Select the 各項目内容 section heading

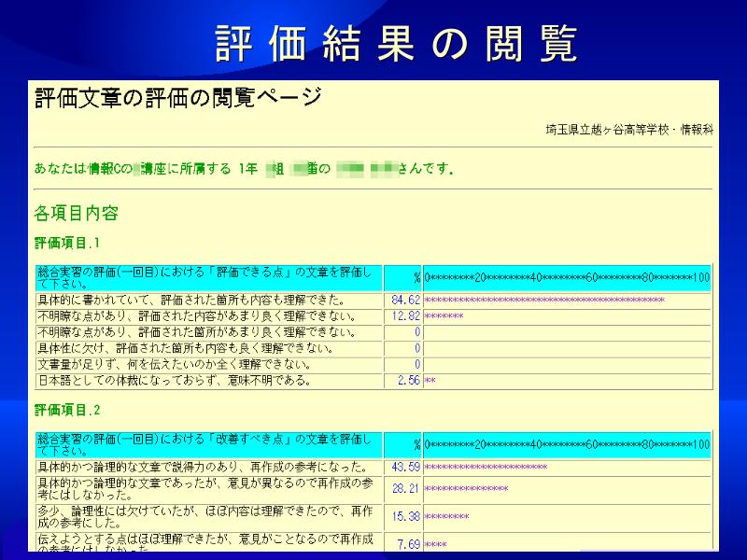click(76, 214)
